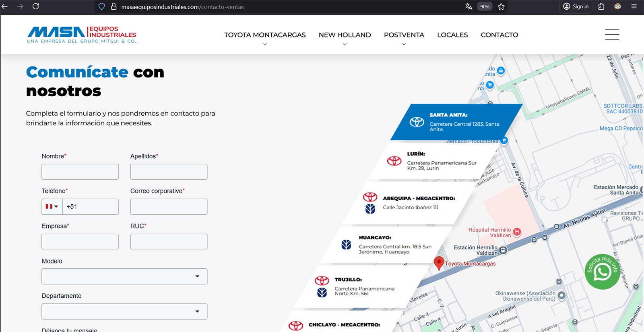
Task: Click the site security padlock icon
Action: click(x=114, y=6)
